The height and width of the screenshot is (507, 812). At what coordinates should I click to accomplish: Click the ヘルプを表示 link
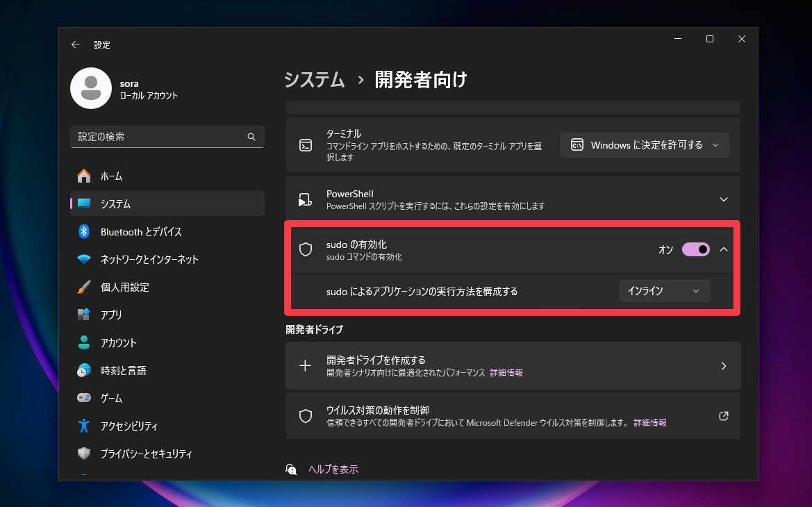point(333,469)
